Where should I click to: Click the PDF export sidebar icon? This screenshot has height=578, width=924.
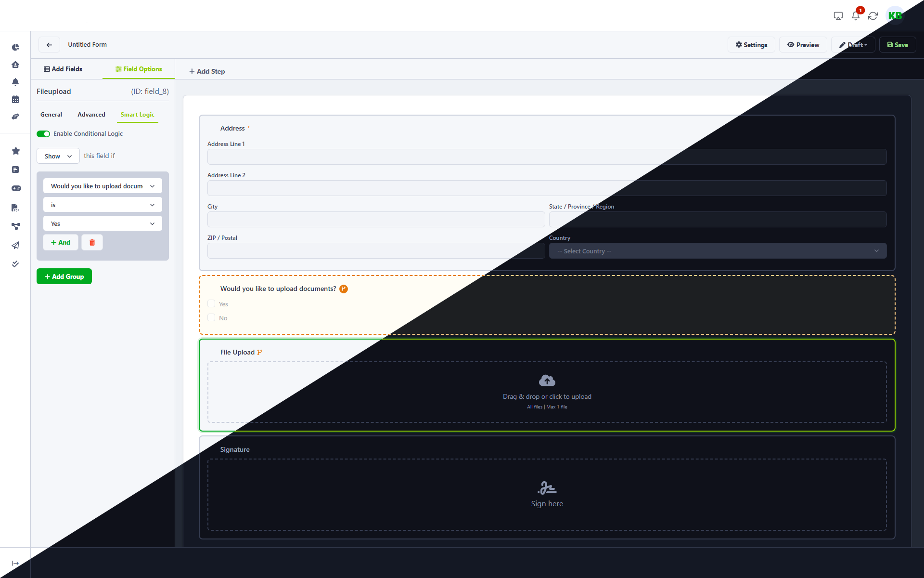pos(15,208)
